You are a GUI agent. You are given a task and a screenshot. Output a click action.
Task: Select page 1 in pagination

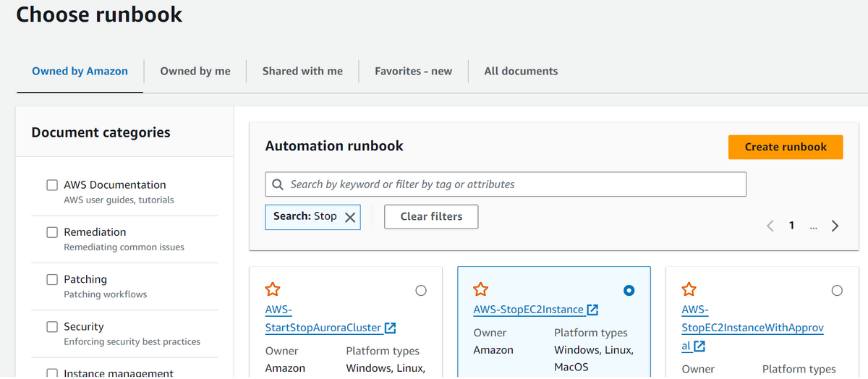pyautogui.click(x=791, y=226)
